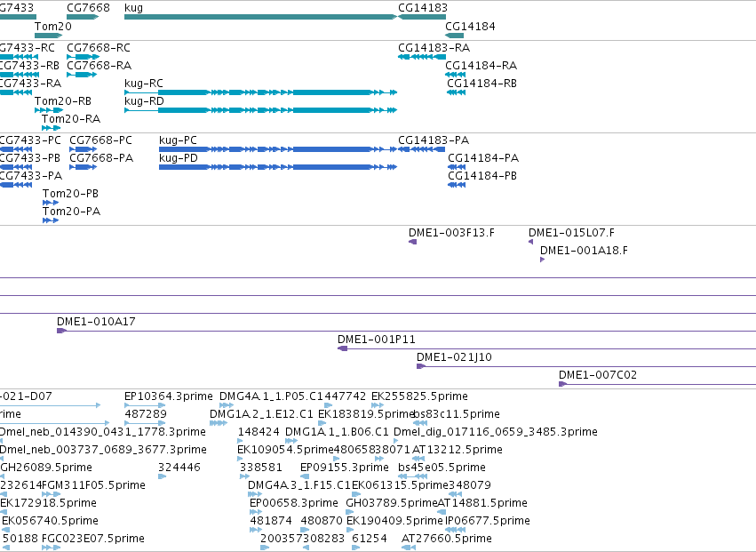
Task: Select transcript Tom20-RB
Action: (x=49, y=110)
